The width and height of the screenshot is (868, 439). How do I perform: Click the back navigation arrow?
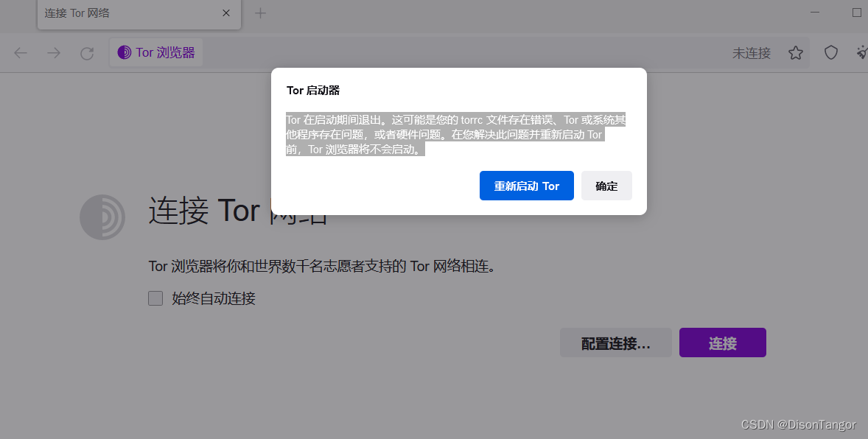point(21,52)
